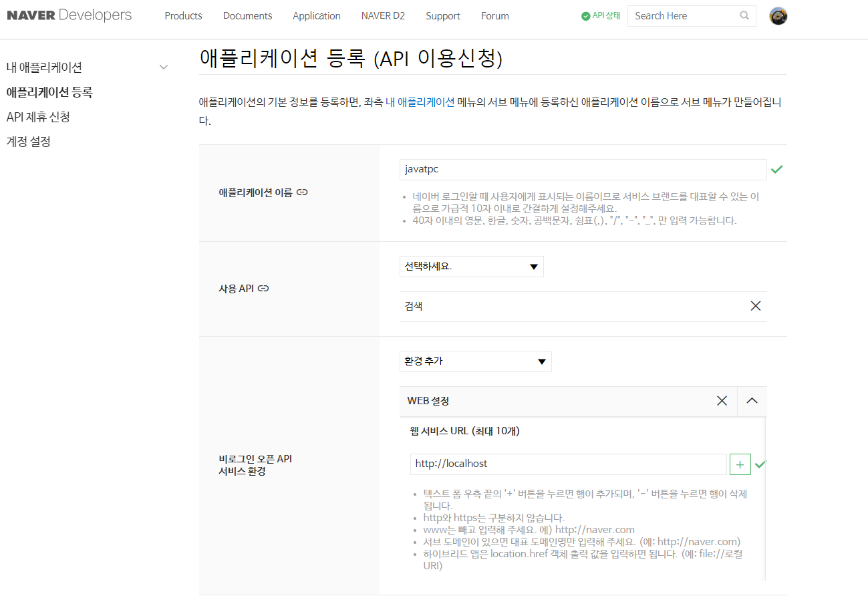Click the 웹 서비스 URL (최대 10개) label

[x=465, y=431]
